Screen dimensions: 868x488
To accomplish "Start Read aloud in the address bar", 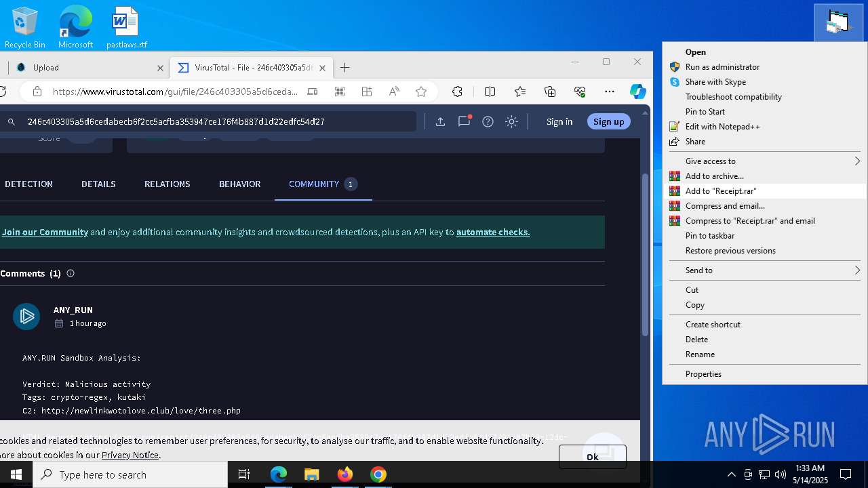I will point(394,91).
